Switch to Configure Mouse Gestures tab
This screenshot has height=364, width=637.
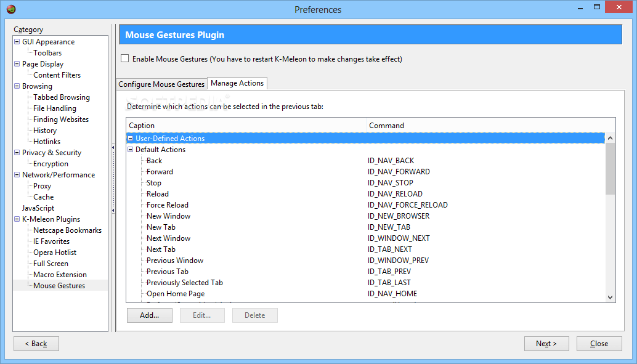pyautogui.click(x=161, y=84)
